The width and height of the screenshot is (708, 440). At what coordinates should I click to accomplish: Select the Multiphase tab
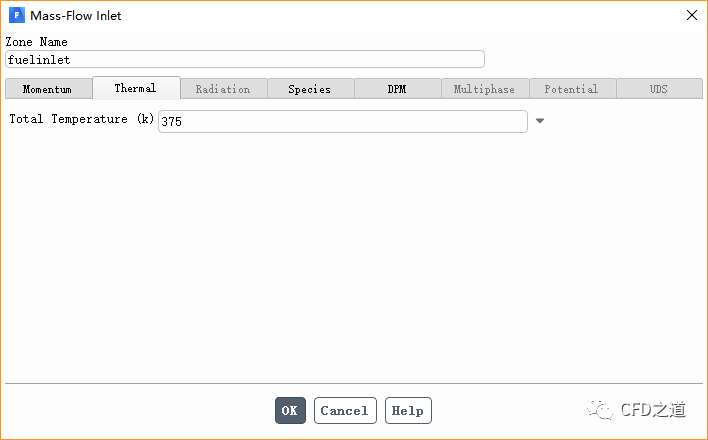[x=484, y=89]
